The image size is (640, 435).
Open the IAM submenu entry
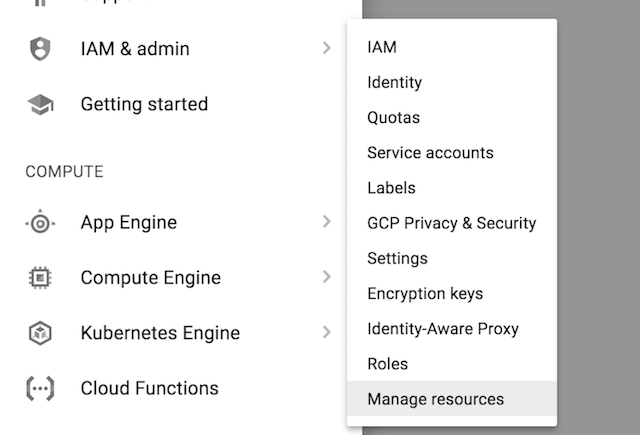coord(452,47)
